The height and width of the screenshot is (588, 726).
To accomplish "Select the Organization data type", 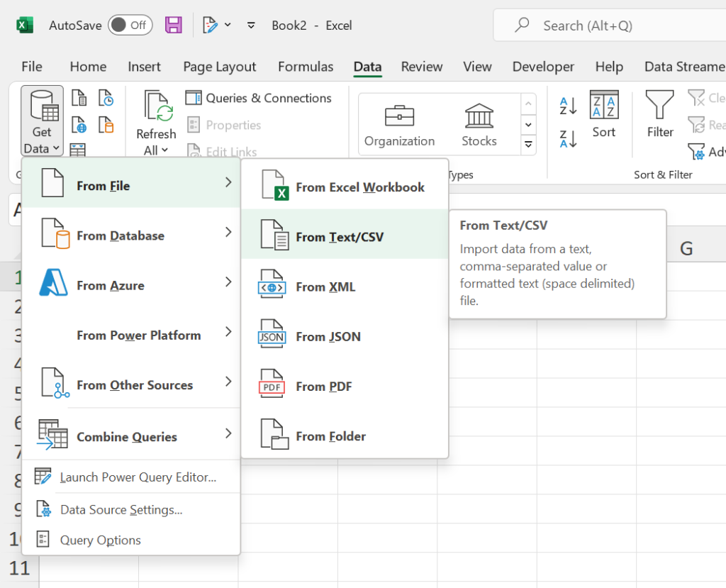I will 400,123.
